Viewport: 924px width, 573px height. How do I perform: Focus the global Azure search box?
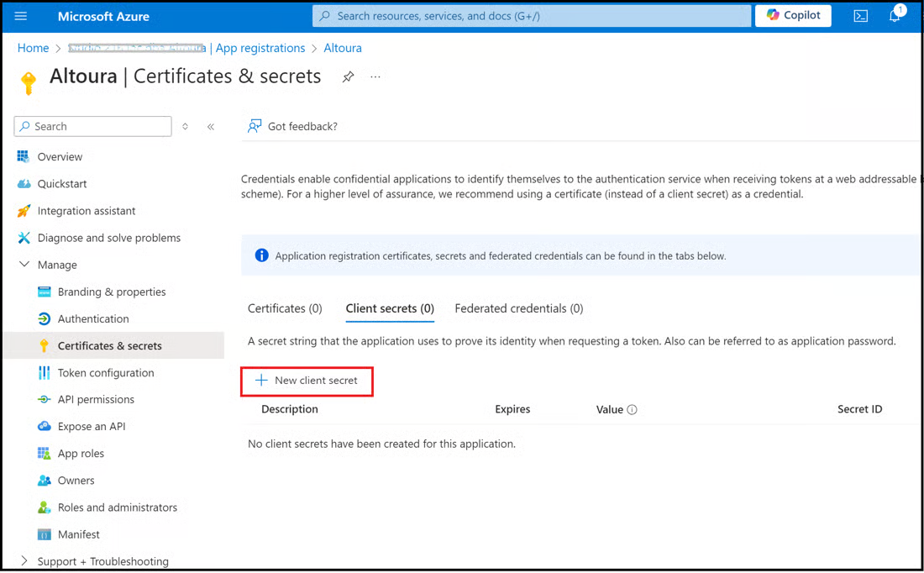tap(532, 16)
